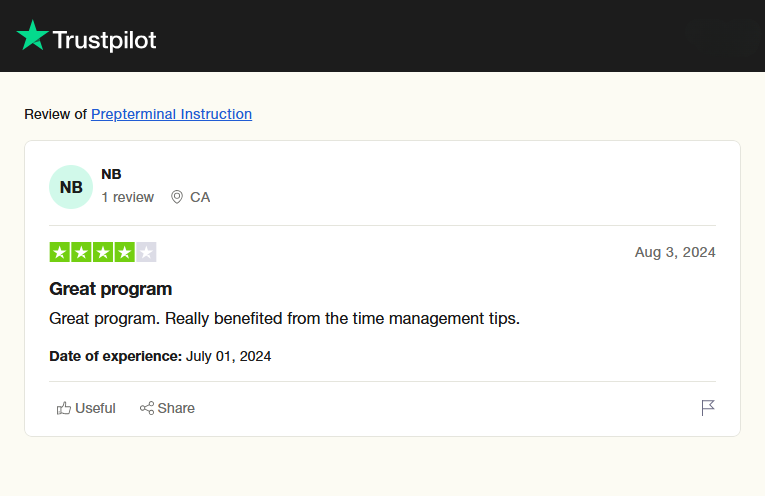Click the second green rating star
This screenshot has height=496, width=765.
[x=81, y=252]
